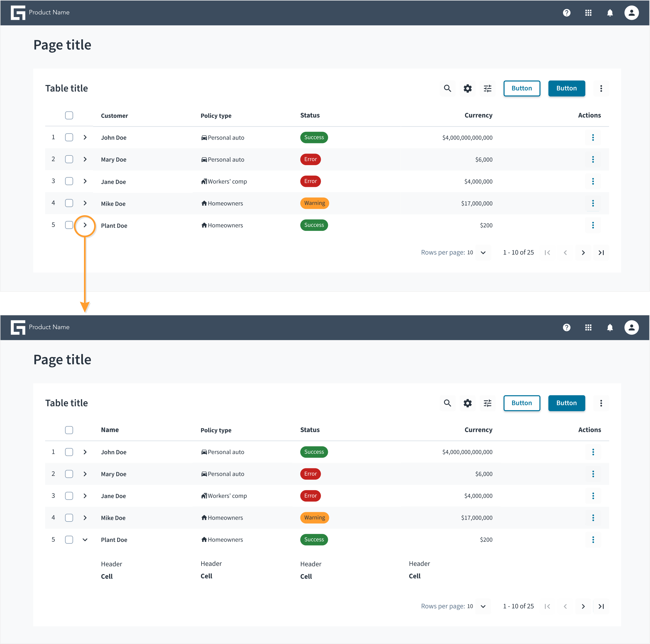
Task: Open settings gear in upper table toolbar
Action: pos(467,88)
